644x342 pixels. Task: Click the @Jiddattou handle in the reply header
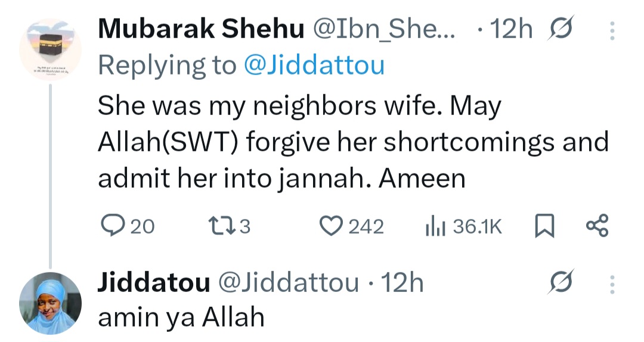click(x=289, y=283)
